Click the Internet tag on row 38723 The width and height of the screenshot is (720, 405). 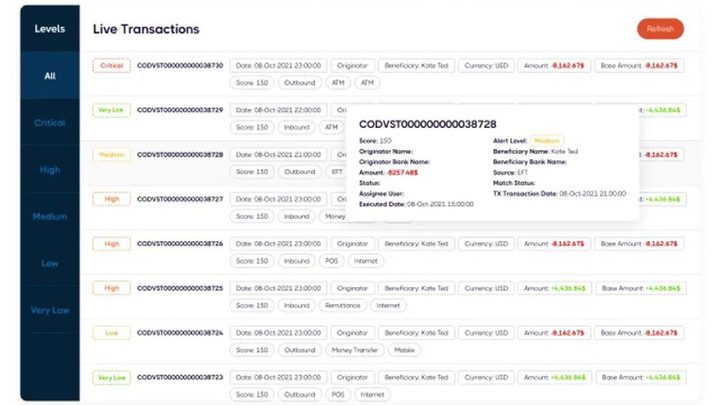372,394
